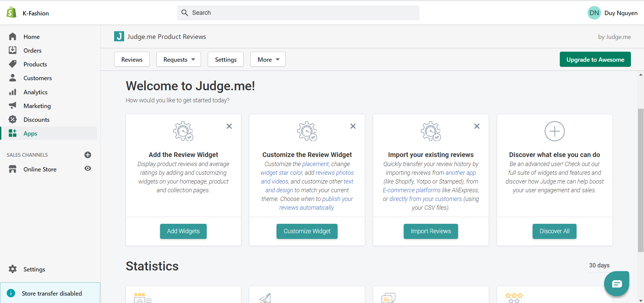Click the Store transfer info icon

pyautogui.click(x=11, y=293)
